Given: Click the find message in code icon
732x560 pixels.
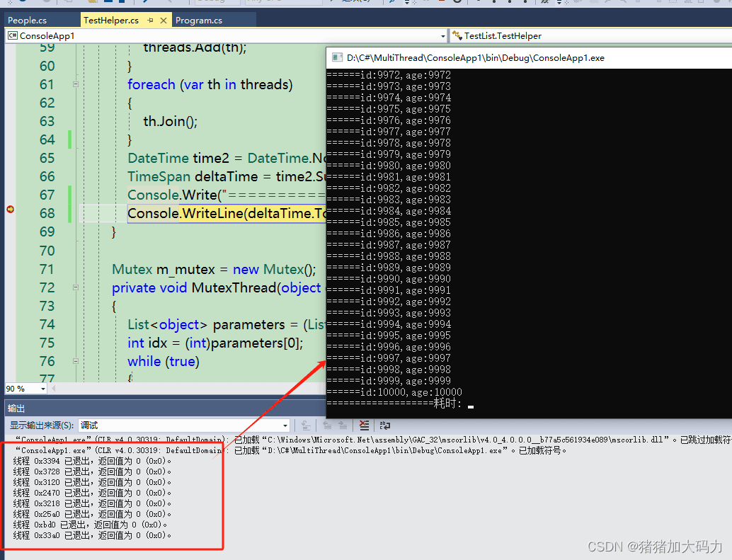Looking at the screenshot, I should (306, 425).
